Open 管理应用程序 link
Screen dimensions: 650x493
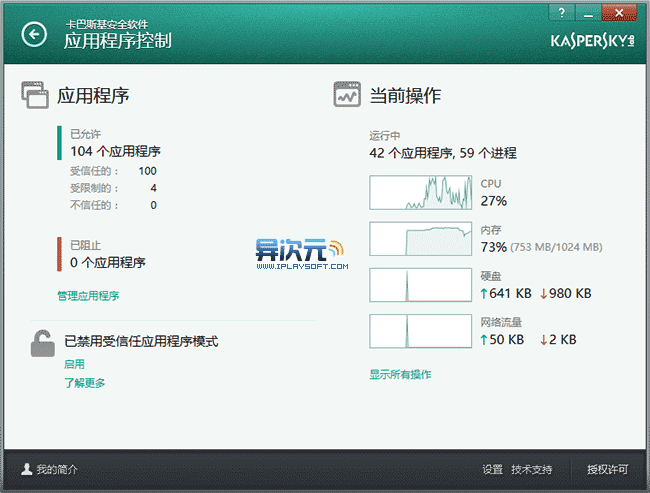pos(88,296)
